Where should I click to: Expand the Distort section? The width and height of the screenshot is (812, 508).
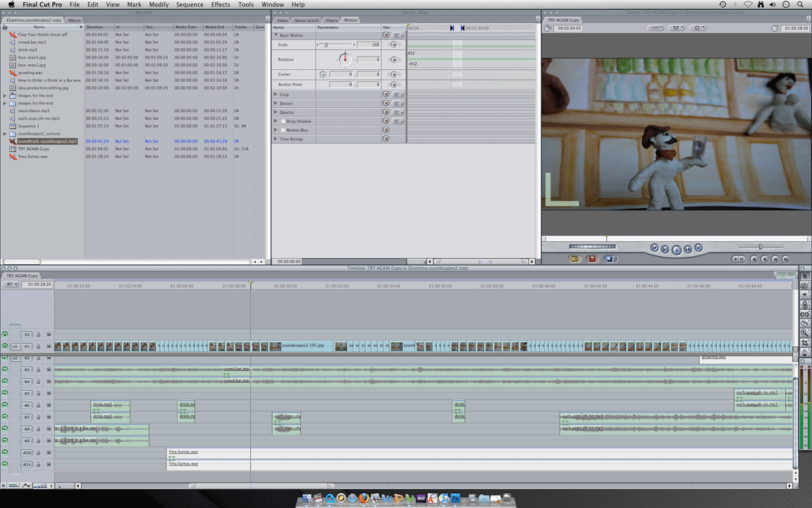tap(276, 103)
